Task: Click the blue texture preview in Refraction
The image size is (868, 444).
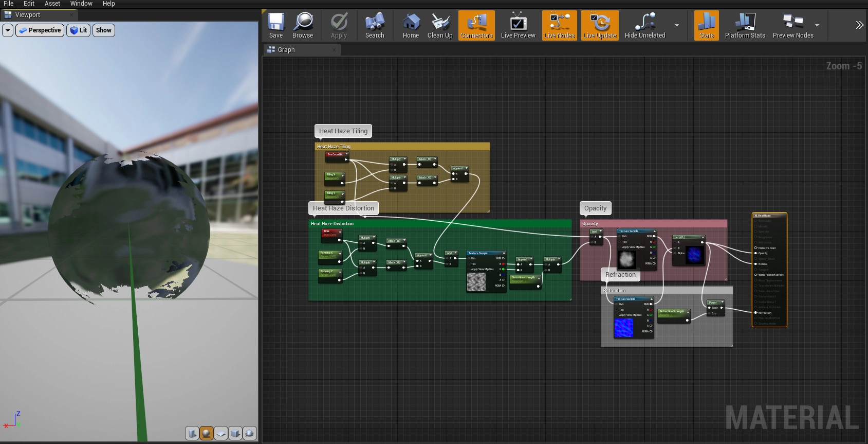Action: pyautogui.click(x=623, y=328)
